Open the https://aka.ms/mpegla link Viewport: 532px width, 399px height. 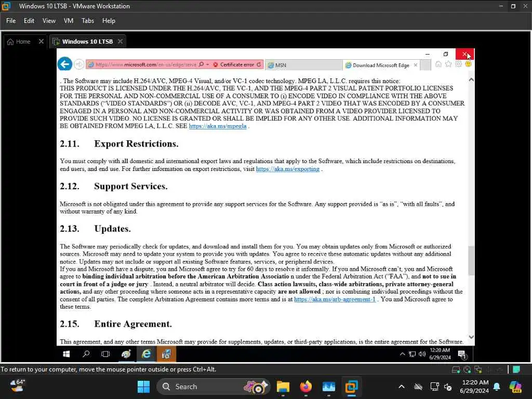[218, 126]
